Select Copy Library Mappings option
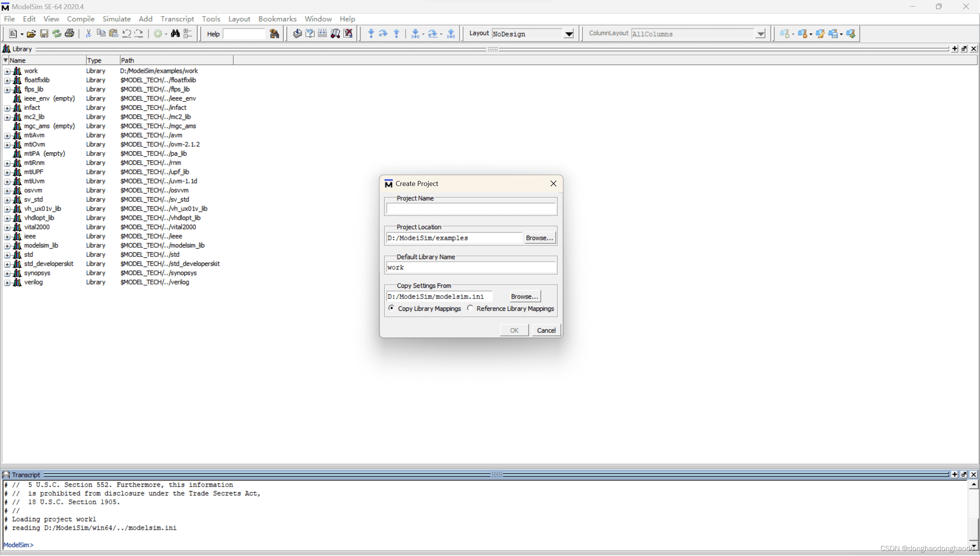 click(391, 308)
